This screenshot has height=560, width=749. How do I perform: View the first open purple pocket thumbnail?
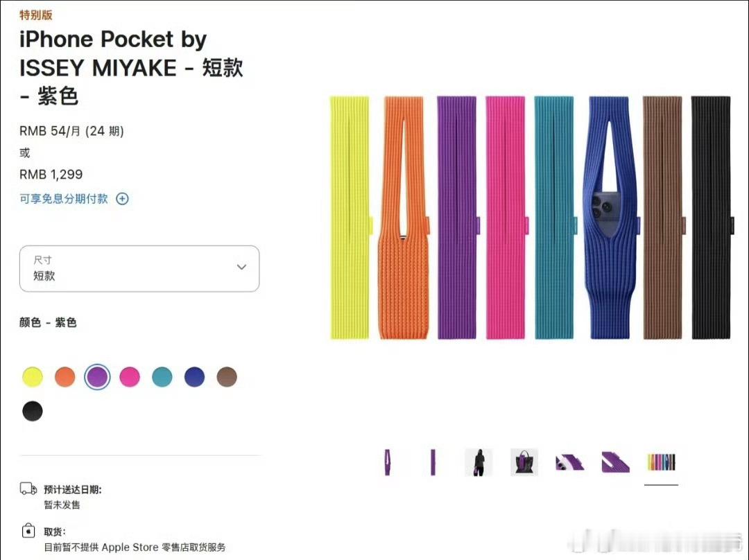(x=388, y=462)
